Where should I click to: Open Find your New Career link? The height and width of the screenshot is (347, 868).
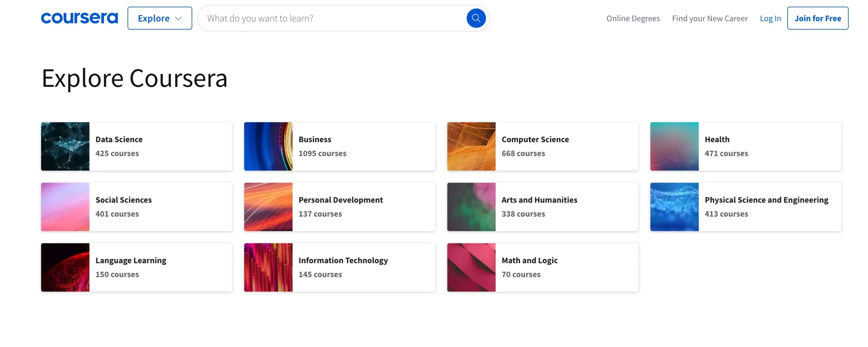(709, 18)
